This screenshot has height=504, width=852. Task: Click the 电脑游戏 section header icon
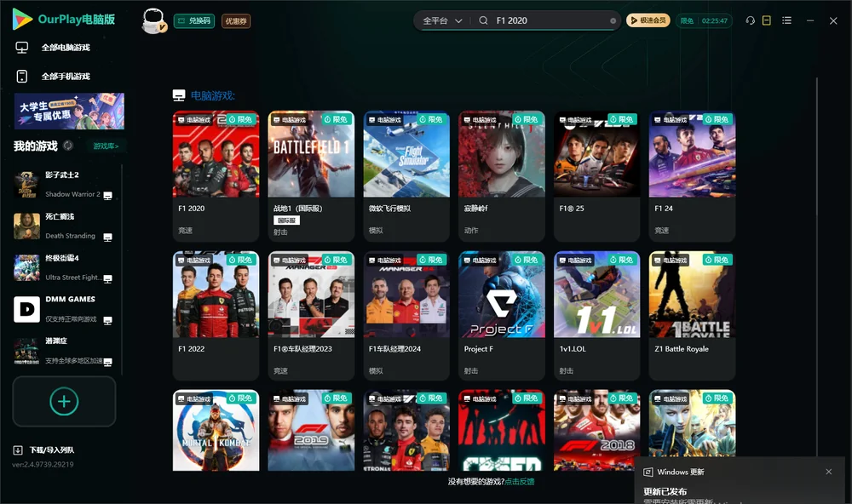[x=179, y=95]
